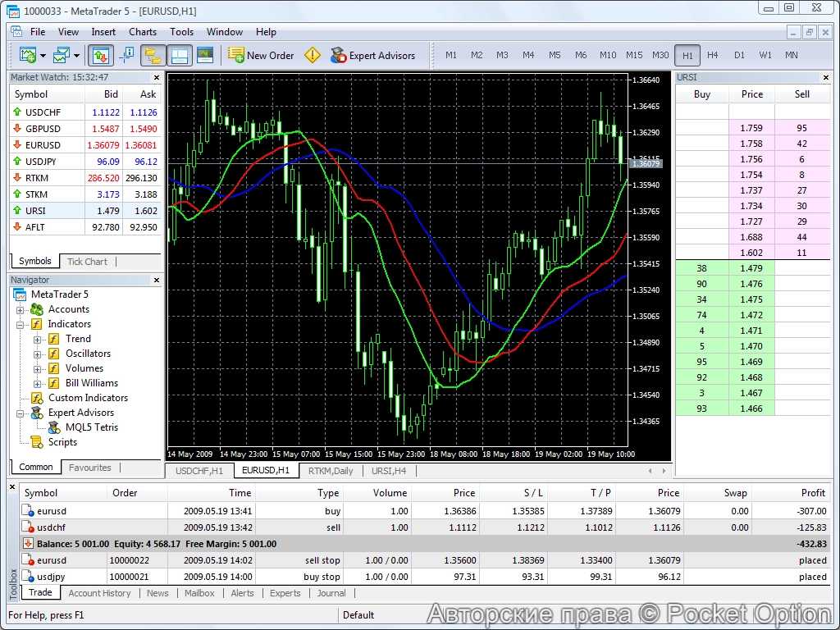This screenshot has height=630, width=840.
Task: Select the M15 timeframe button
Action: pyautogui.click(x=634, y=55)
